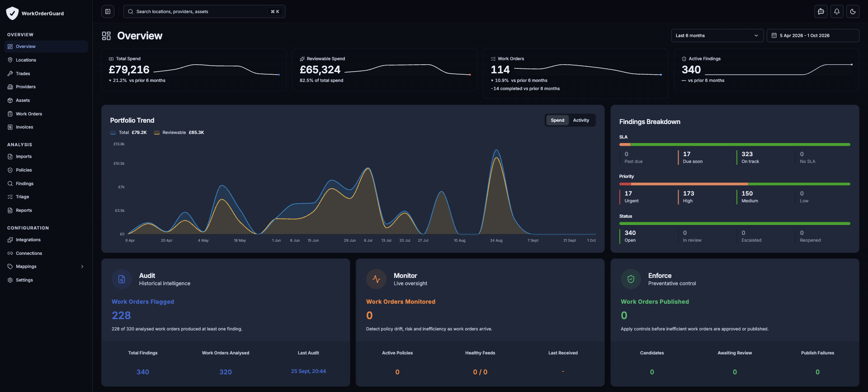Go to Locations page

pyautogui.click(x=46, y=60)
